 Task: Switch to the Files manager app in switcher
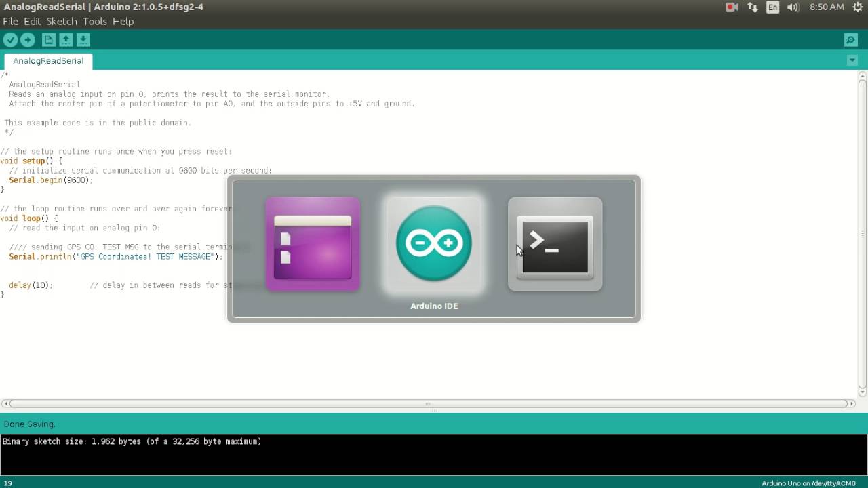pos(313,244)
